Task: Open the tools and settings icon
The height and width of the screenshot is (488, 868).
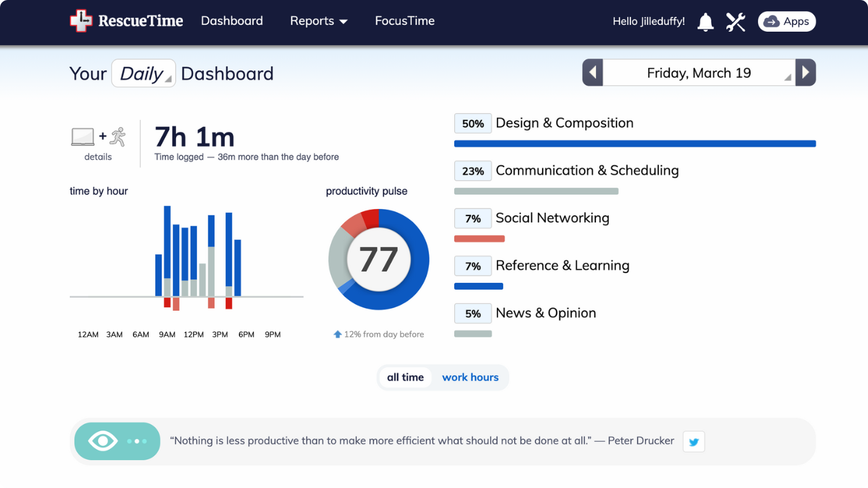Action: tap(736, 22)
